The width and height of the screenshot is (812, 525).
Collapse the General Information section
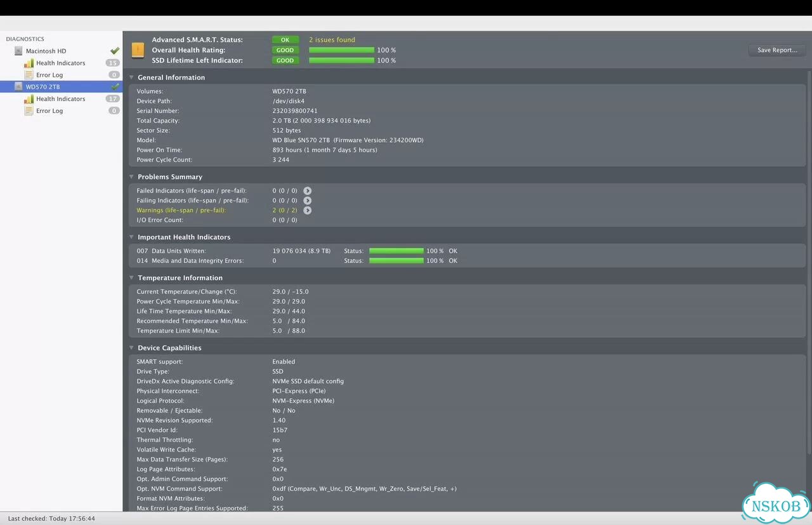pyautogui.click(x=131, y=77)
